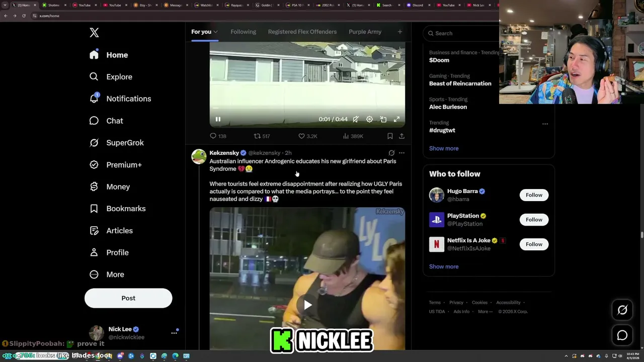Share the post with 389K views
Screen dimensions: 644x362
pos(401,136)
